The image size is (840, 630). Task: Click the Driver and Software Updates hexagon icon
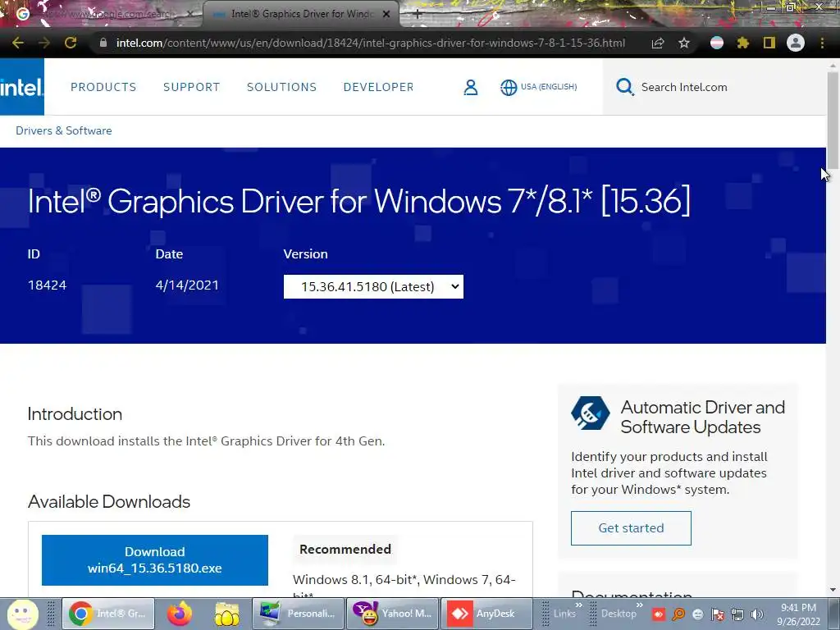coord(590,413)
